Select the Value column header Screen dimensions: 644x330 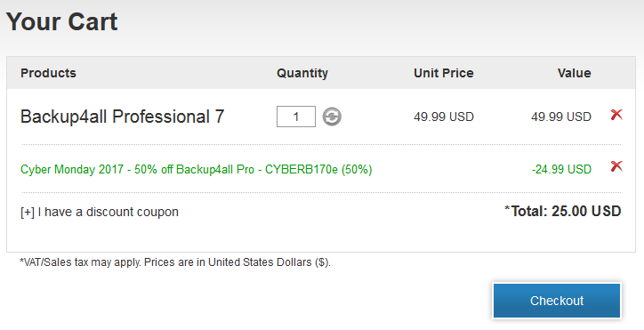point(575,73)
